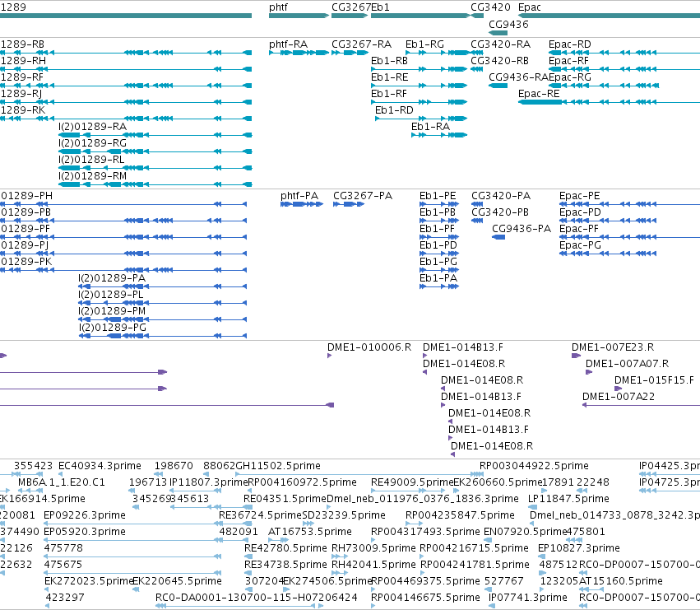Click the Eb1-RA transcript label

(x=430, y=127)
